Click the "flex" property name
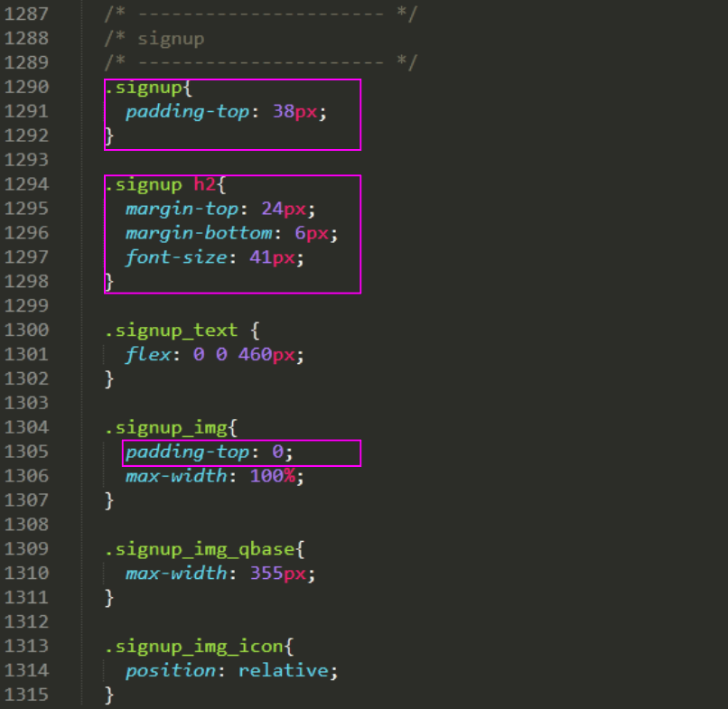Screen dimensions: 728x709 [x=148, y=355]
